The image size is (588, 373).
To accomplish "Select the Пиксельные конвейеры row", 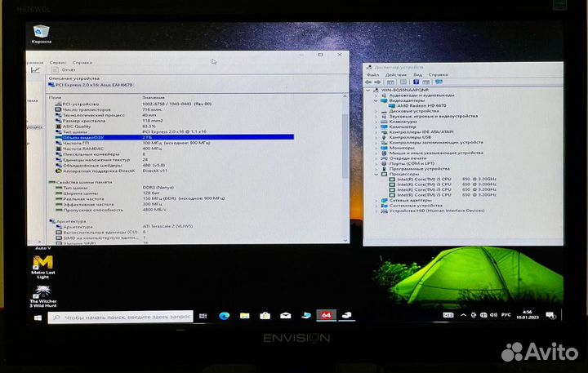I will click(x=100, y=154).
